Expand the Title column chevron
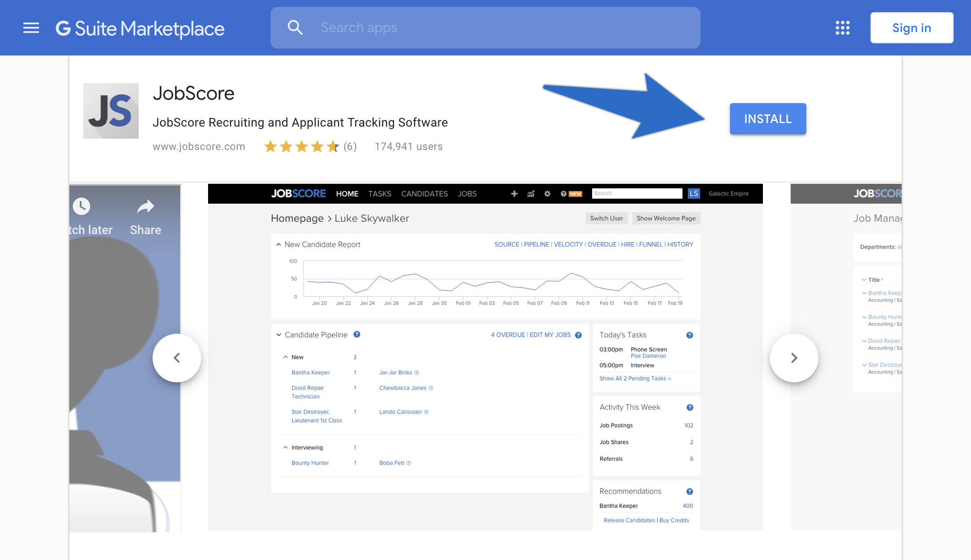This screenshot has width=971, height=560. (x=864, y=280)
